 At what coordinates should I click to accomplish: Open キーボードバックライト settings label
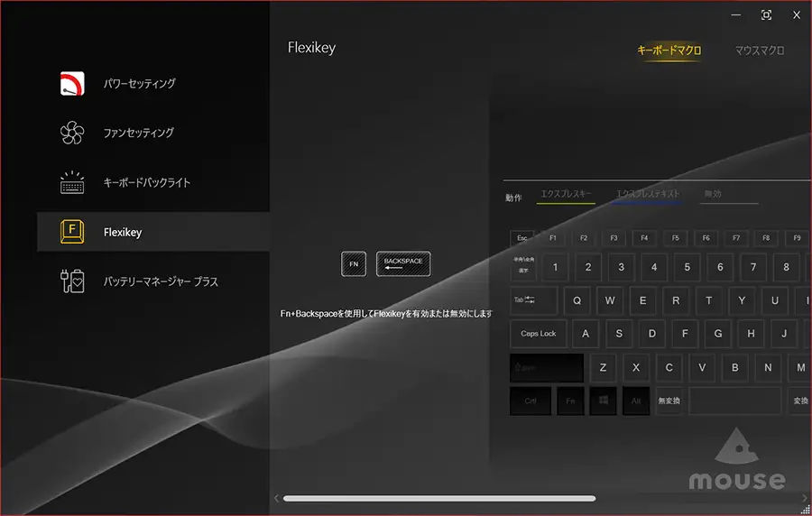click(x=146, y=182)
